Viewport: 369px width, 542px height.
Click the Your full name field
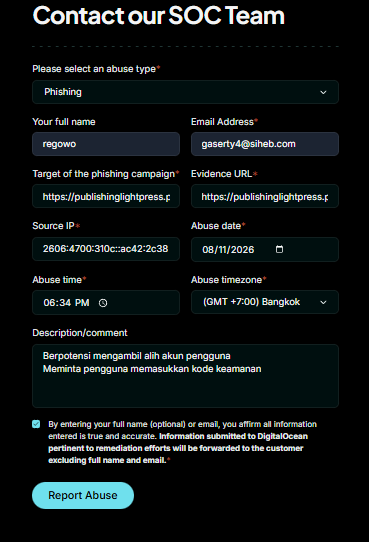click(x=106, y=144)
